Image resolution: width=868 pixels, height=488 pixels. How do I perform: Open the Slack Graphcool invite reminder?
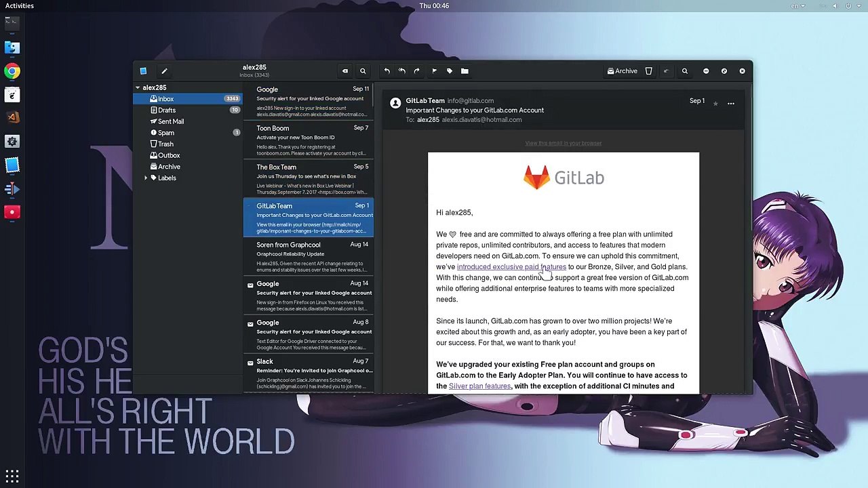[x=308, y=373]
